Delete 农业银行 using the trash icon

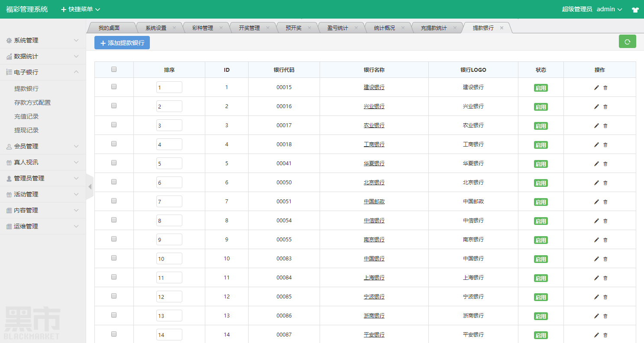pos(605,126)
